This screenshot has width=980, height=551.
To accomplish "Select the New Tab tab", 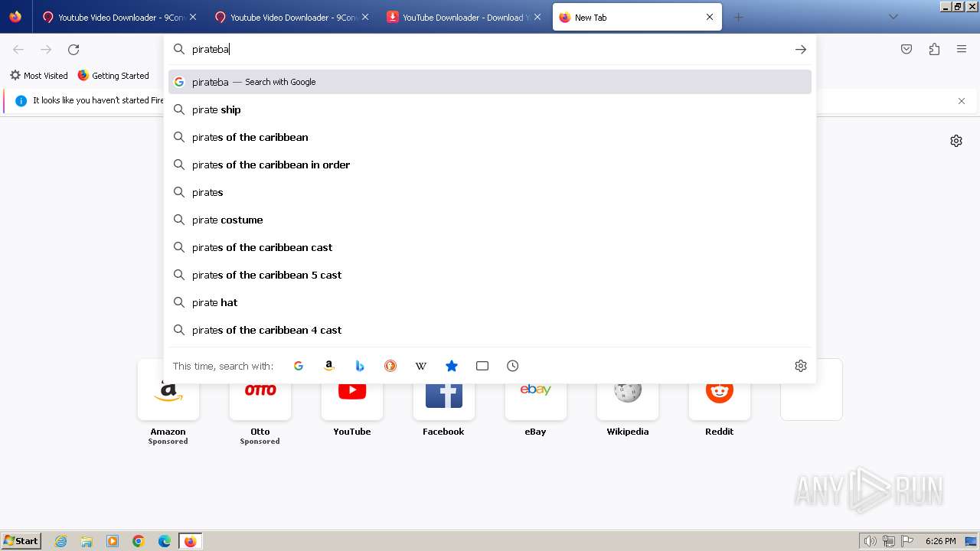I will [x=637, y=17].
